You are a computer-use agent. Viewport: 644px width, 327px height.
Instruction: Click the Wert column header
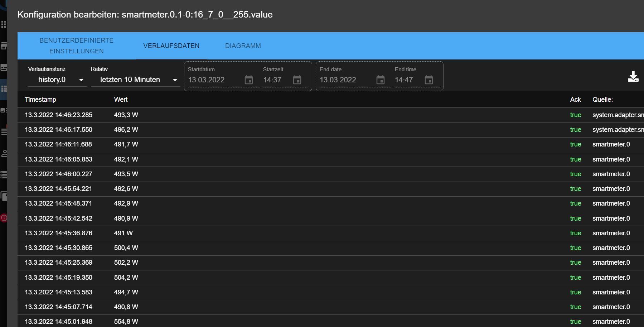(121, 100)
